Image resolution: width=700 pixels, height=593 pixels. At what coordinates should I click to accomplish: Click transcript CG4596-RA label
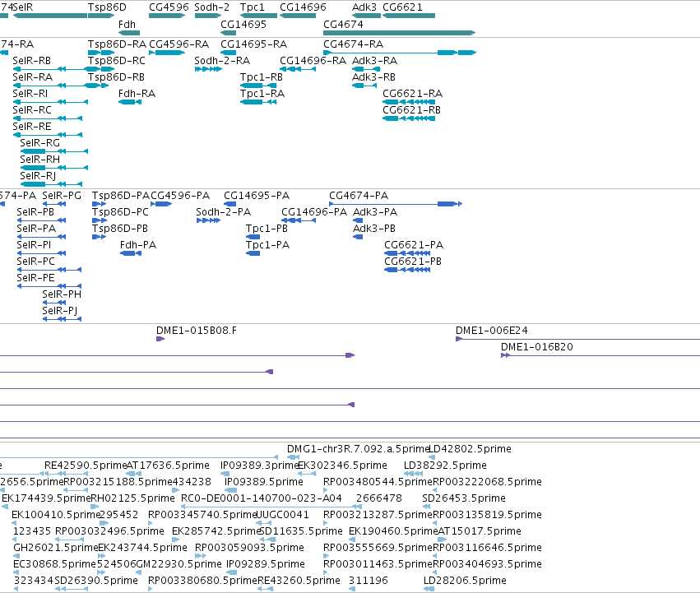[178, 44]
